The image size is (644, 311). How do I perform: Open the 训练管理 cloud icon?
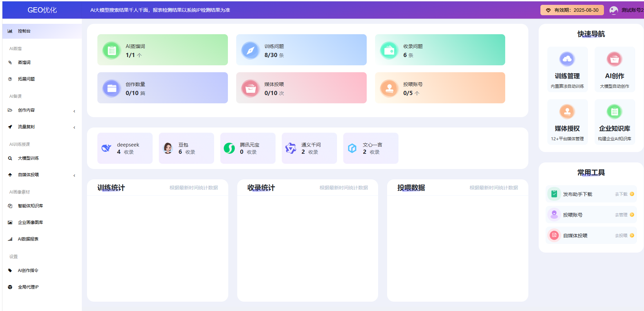(x=567, y=59)
